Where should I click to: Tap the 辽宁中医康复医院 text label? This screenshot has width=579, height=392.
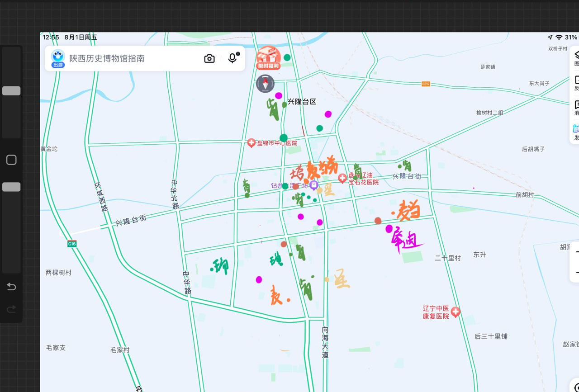[436, 312]
